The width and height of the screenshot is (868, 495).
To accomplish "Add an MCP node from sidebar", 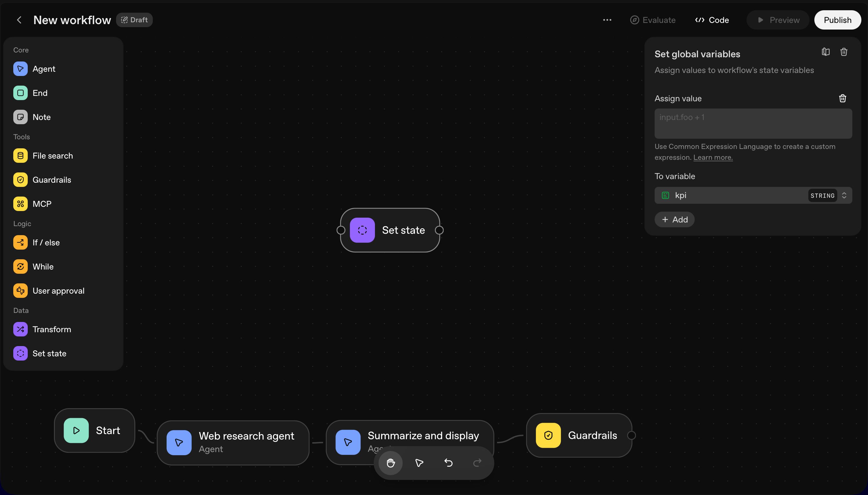I will [42, 204].
